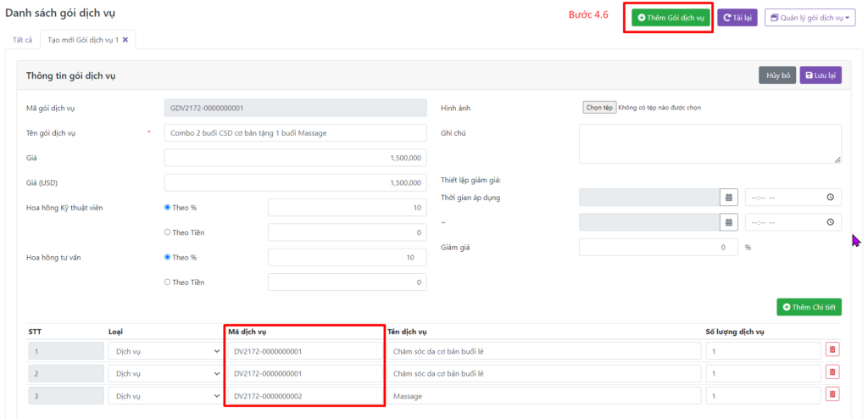Open calendar picker for Thời gian áp dụng

727,198
